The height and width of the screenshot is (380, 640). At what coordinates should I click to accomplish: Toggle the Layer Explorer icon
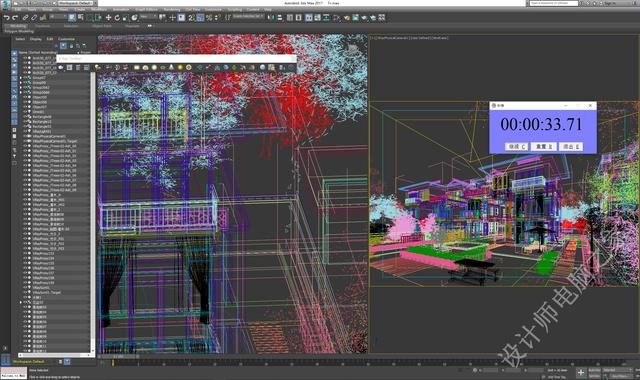point(299,18)
